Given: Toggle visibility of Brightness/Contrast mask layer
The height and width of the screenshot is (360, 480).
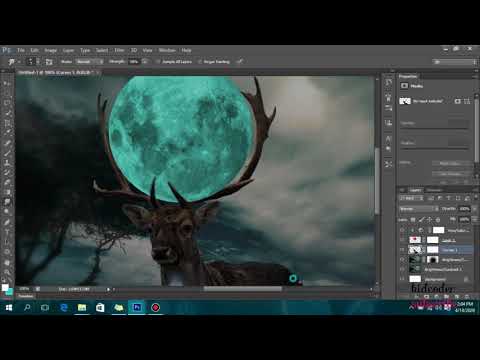Looking at the screenshot, I should click(x=402, y=259).
